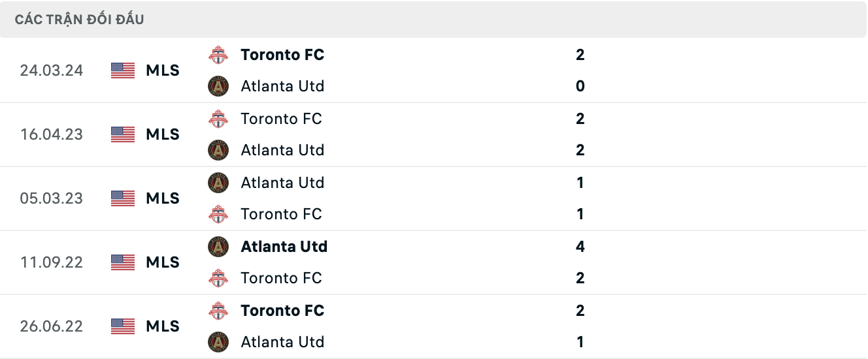Click Atlanta Utd crest in 26.06.22 match
Image resolution: width=868 pixels, height=359 pixels.
click(218, 342)
